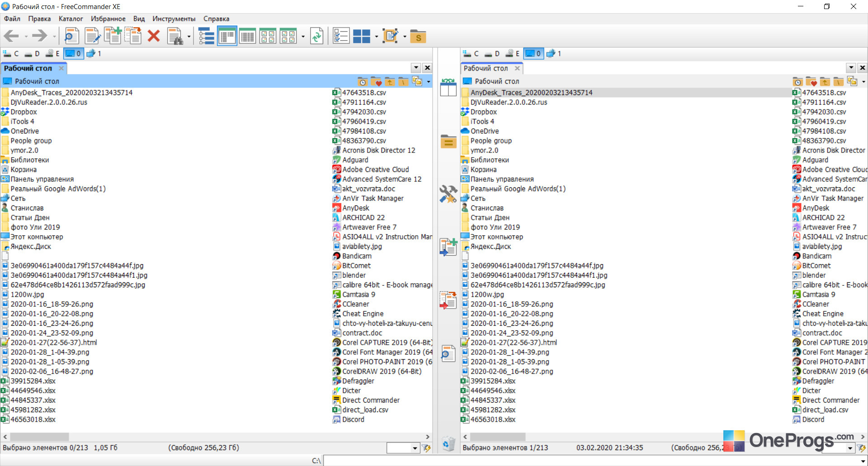
Task: Open dropdown arrow next to Search icon
Action: [x=189, y=37]
